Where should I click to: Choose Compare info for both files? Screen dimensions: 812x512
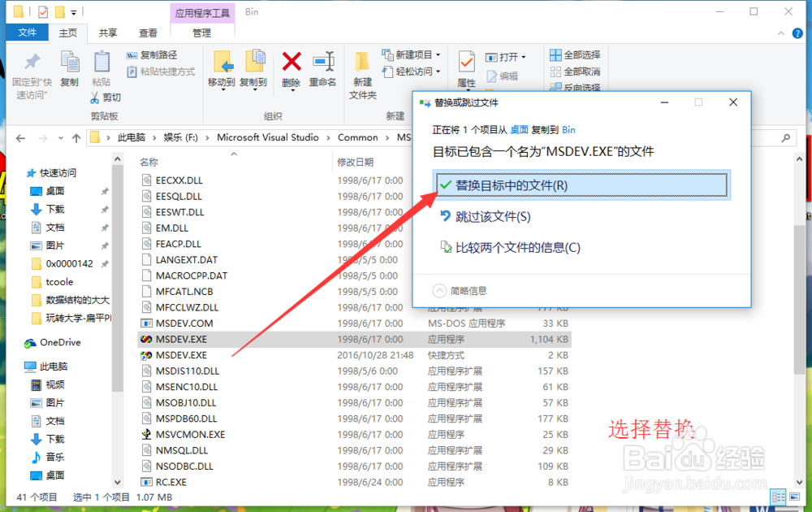pyautogui.click(x=510, y=247)
